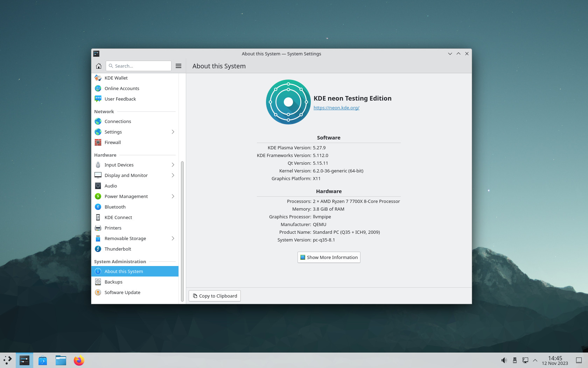Click the Firewall brick-wall icon
588x368 pixels.
point(98,142)
